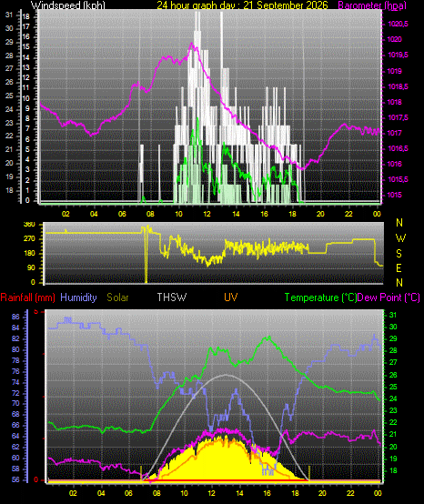Screen dimensions: 424x504
Task: Click the '1020,5' barometer axis value
Action: click(398, 24)
